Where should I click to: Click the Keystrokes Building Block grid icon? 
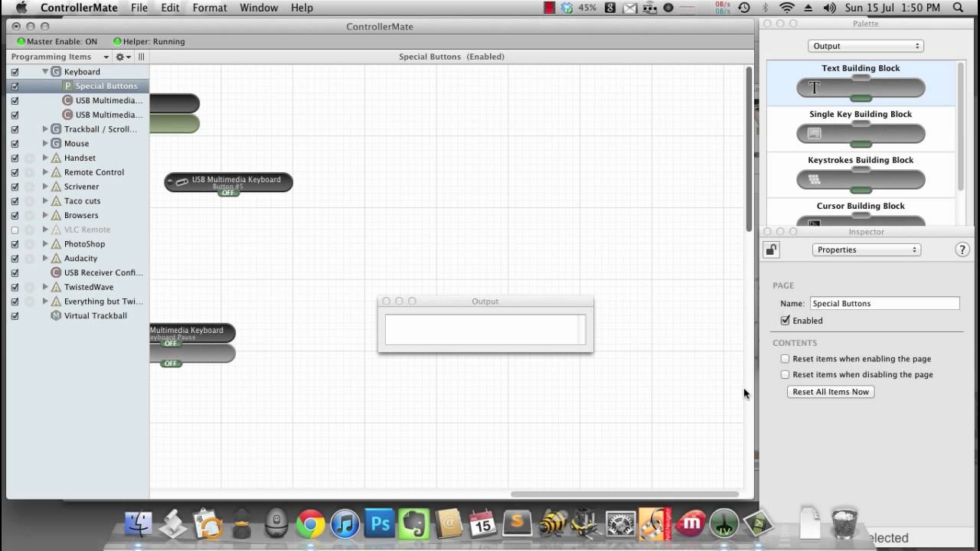pos(814,180)
